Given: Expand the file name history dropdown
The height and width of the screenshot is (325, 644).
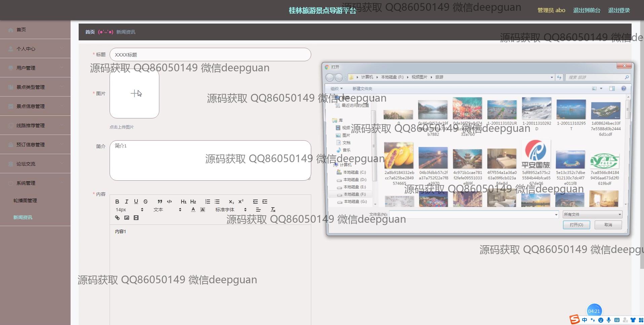Looking at the screenshot, I should coord(556,214).
